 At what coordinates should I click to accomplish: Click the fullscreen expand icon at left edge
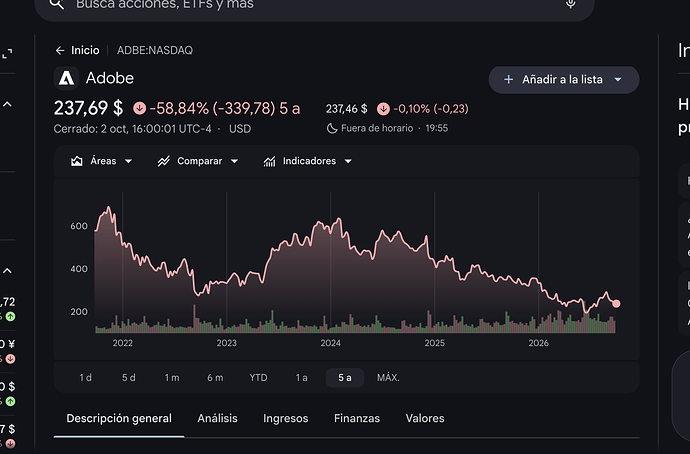point(7,54)
